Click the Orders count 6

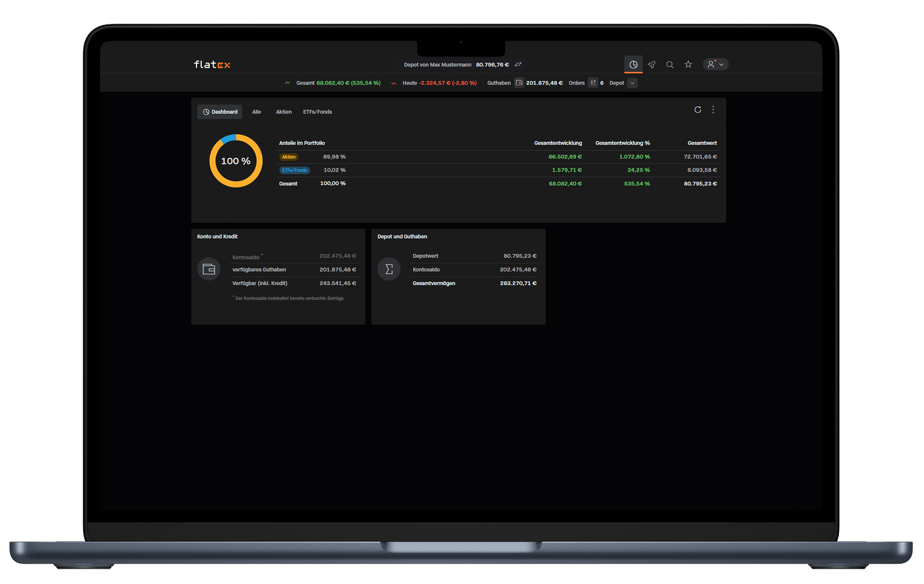tap(602, 83)
